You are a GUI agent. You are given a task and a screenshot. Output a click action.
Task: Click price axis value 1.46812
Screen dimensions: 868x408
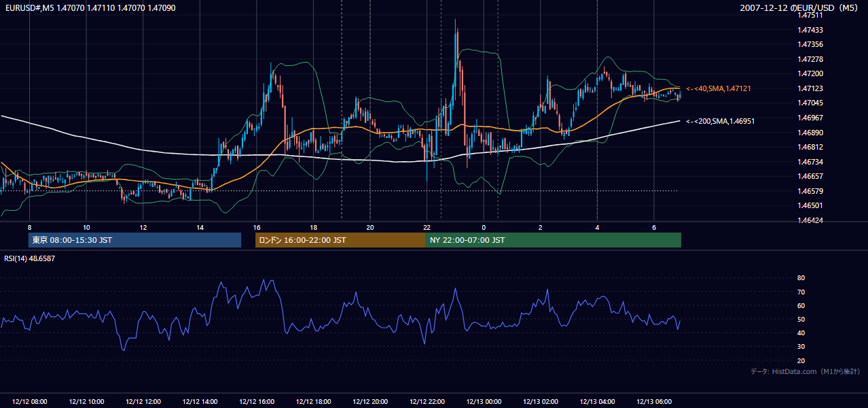(811, 147)
